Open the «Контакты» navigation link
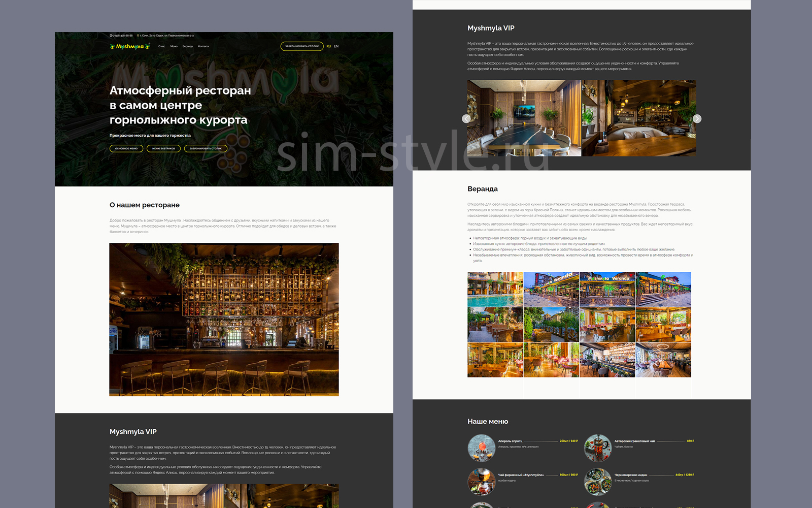 click(204, 46)
